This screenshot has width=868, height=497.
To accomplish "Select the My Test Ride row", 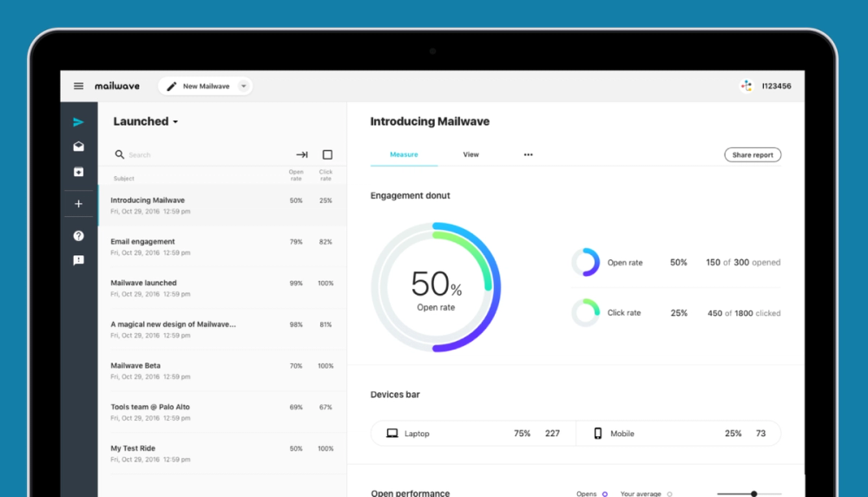I will [x=222, y=454].
